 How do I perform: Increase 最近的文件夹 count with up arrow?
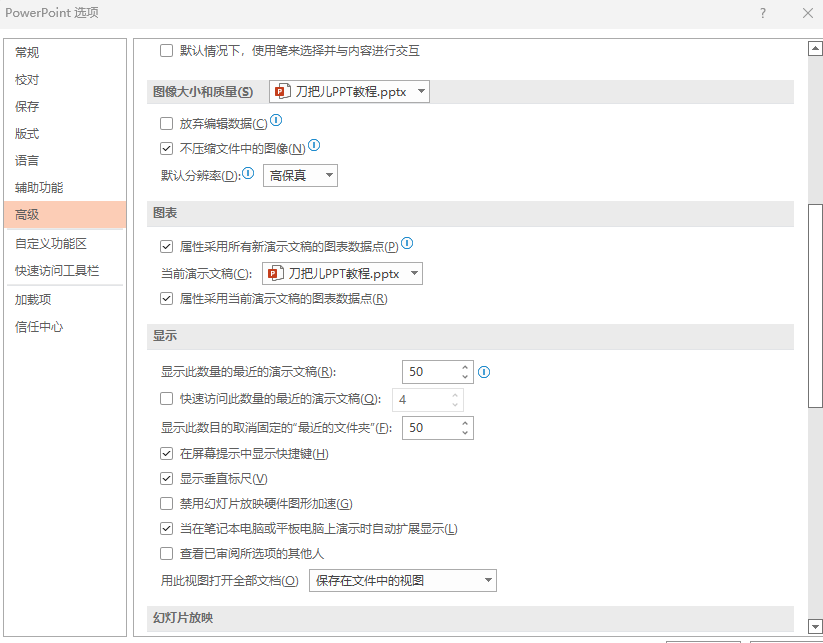[465, 424]
